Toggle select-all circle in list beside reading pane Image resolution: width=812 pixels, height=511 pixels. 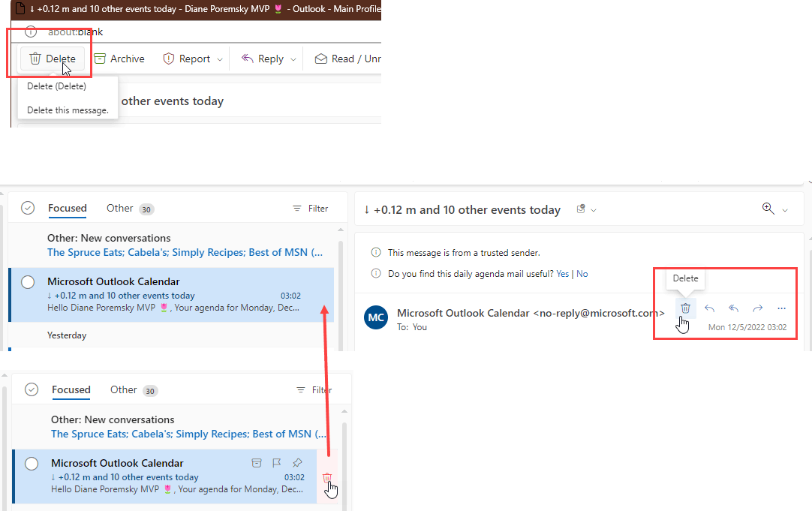tap(28, 208)
